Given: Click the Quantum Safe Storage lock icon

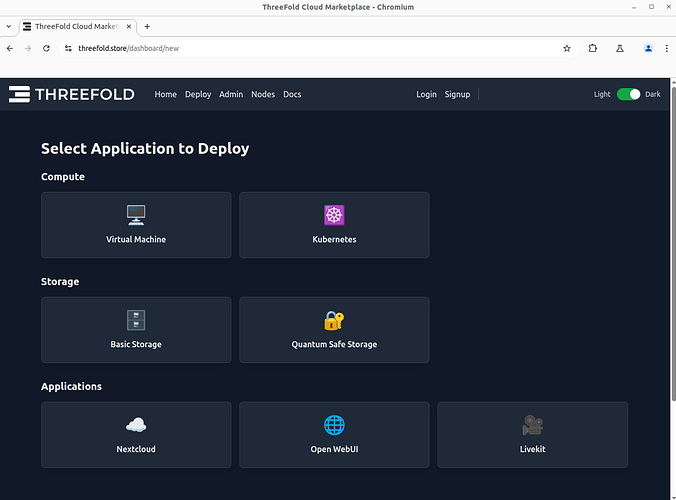Looking at the screenshot, I should 334,320.
